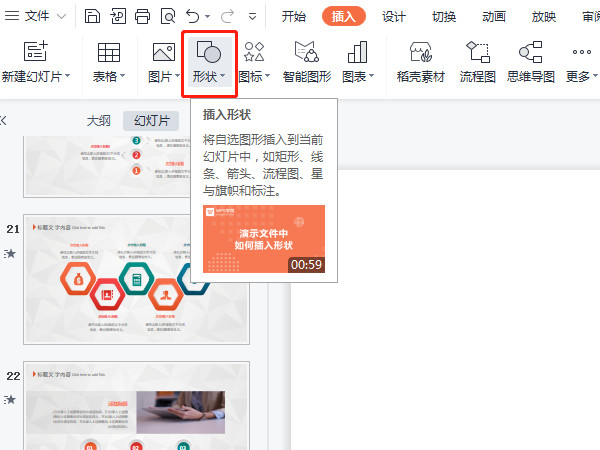Click the save icon in quick toolbar
The image size is (600, 450).
[92, 16]
